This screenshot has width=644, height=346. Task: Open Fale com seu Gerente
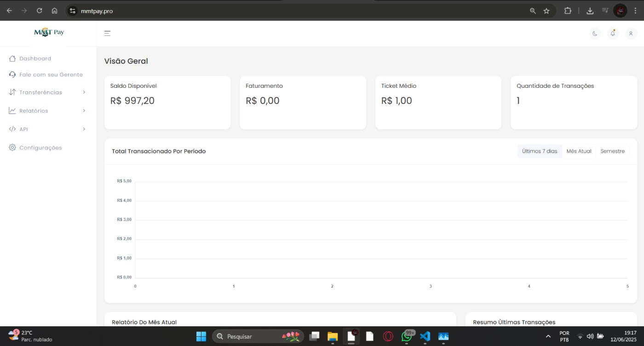click(51, 74)
